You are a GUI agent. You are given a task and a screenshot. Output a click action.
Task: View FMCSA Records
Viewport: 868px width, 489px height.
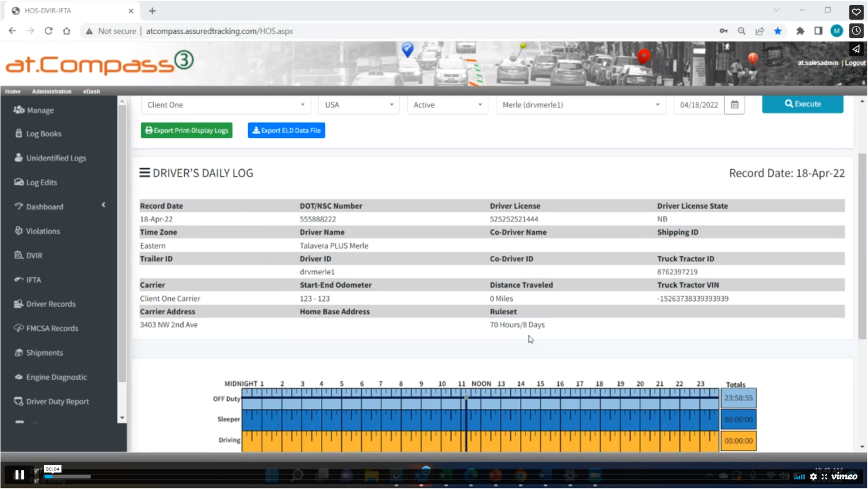(51, 328)
